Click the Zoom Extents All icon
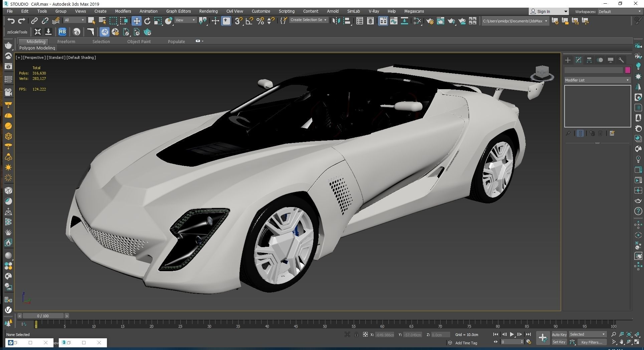Screen dimensions: 644x350 (x=637, y=334)
